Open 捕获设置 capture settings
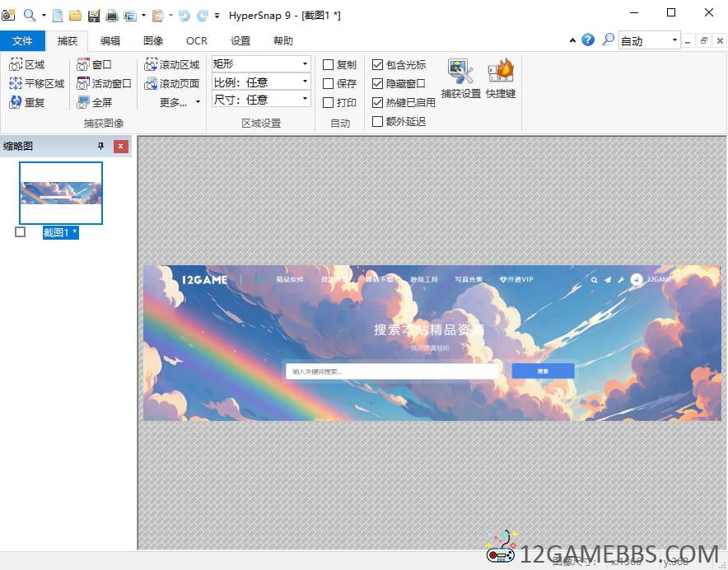This screenshot has width=728, height=570. coord(460,78)
